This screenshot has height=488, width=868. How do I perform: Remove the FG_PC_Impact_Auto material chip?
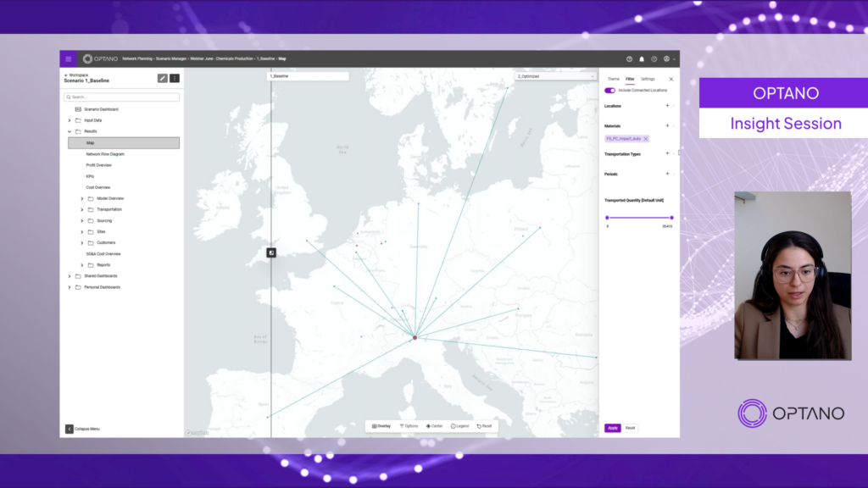645,139
